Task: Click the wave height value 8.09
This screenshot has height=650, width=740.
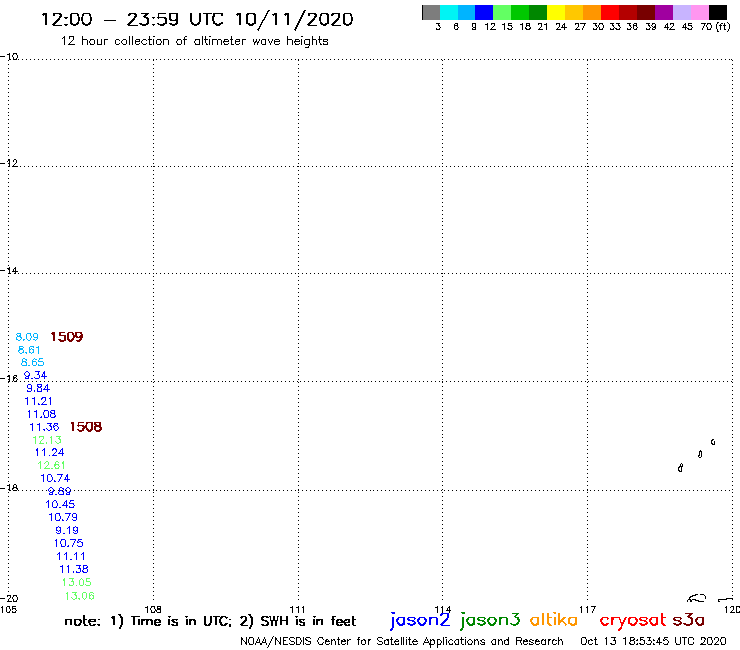Action: click(x=27, y=337)
